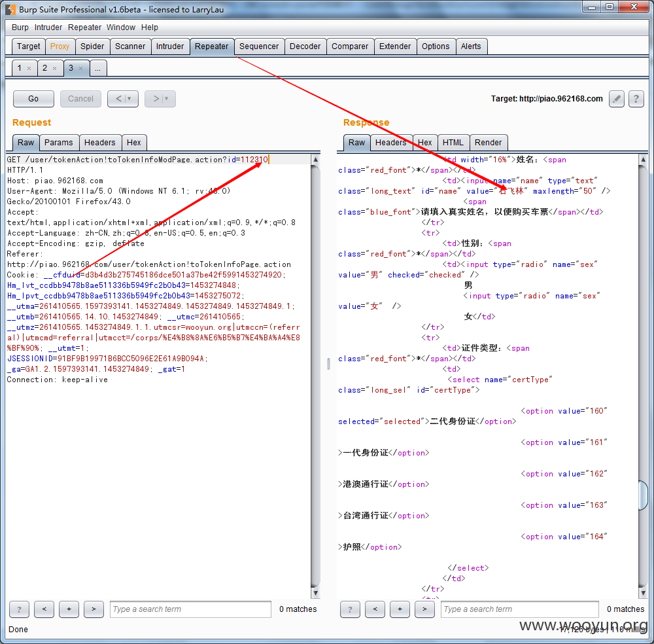
Task: Open the previous-history dropdown arrow
Action: click(129, 99)
